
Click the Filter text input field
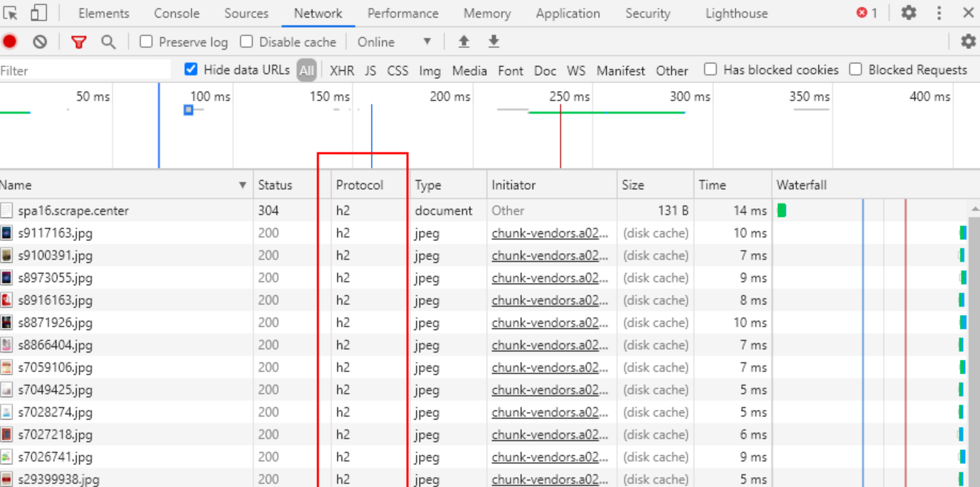click(85, 70)
